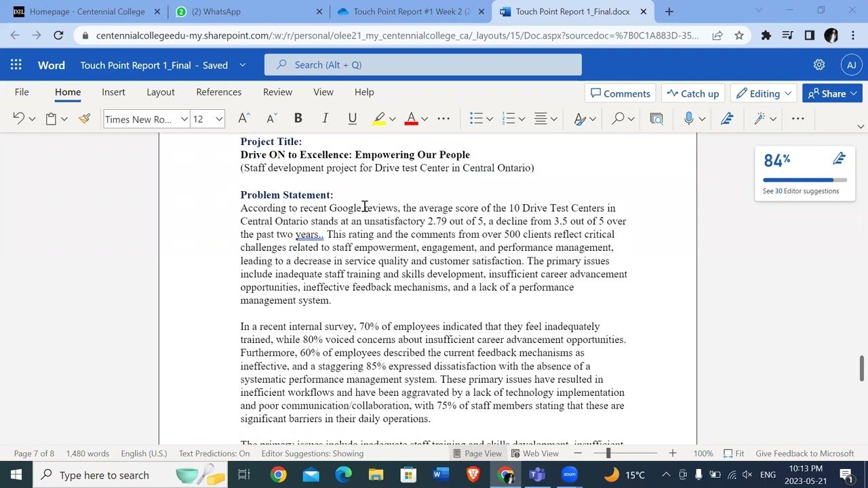Click the document vertical scrollbar thumb
868x488 pixels.
862,368
